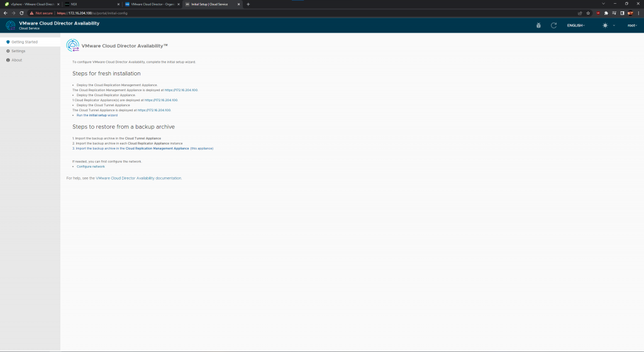Viewport: 644px width, 352px height.
Task: Click the sun theme icon
Action: point(605,25)
